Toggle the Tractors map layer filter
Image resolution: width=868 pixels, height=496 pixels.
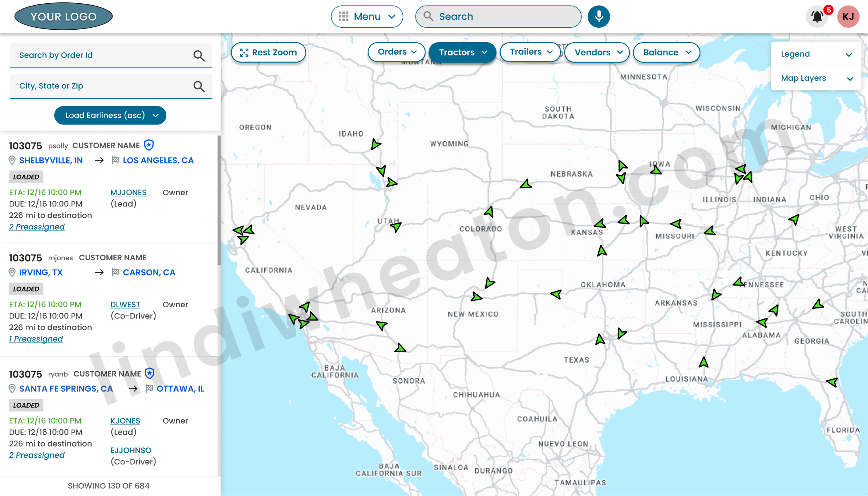click(462, 52)
